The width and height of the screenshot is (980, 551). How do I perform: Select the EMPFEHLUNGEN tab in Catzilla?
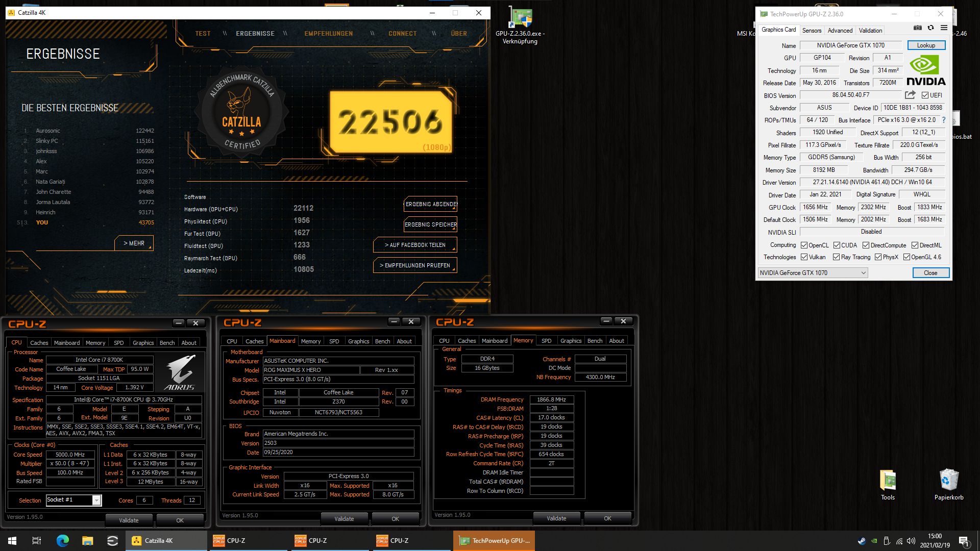click(329, 34)
